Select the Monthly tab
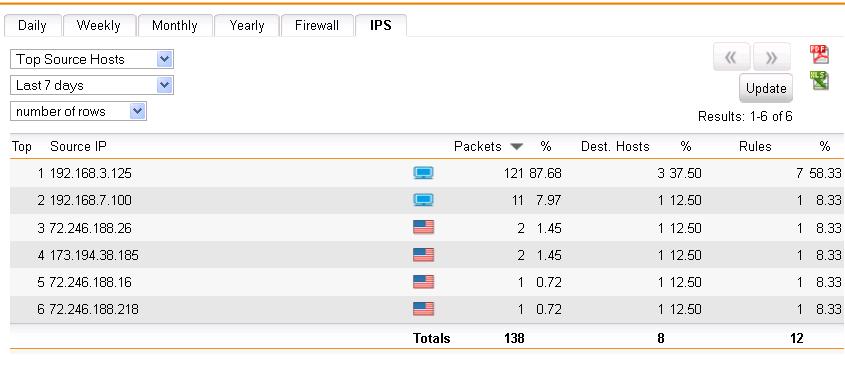This screenshot has width=845, height=384. (x=175, y=25)
